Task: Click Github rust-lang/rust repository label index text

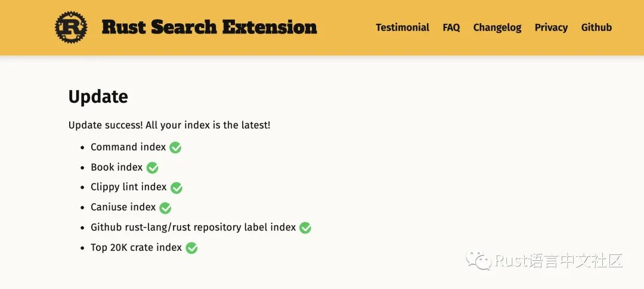Action: click(x=193, y=227)
